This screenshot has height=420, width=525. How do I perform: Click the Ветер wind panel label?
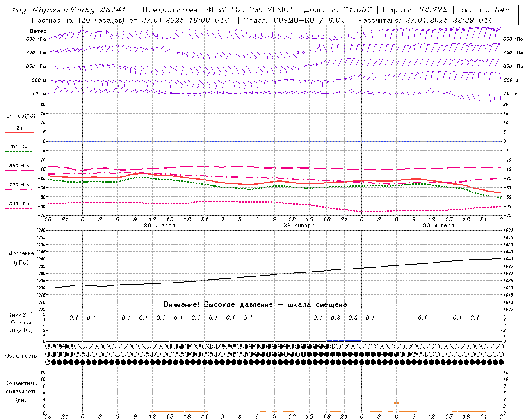tap(38, 31)
